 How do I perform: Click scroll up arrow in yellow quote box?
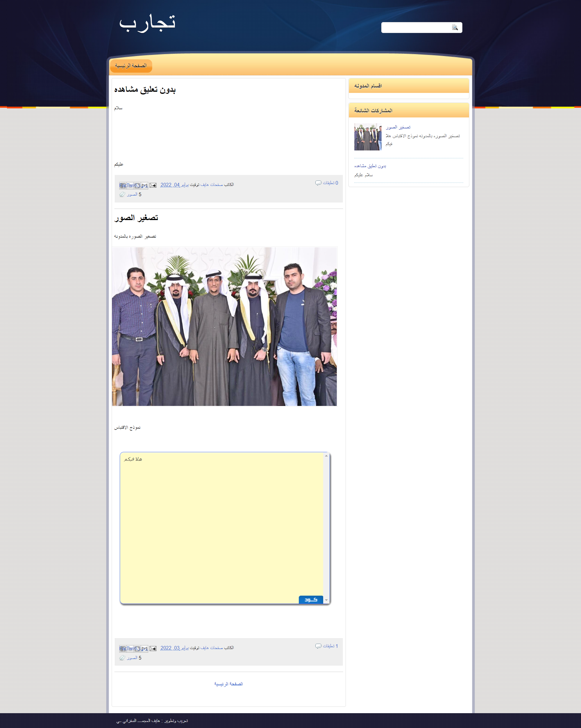326,456
